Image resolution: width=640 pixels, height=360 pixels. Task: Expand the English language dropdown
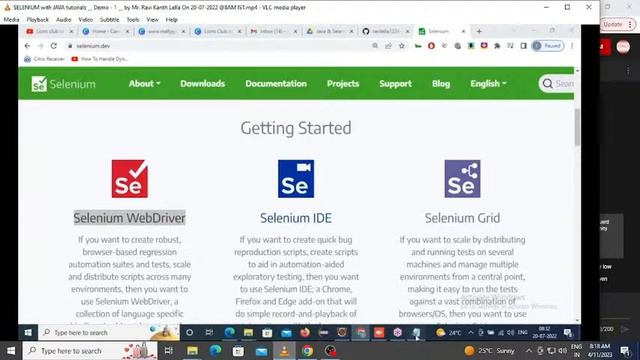pyautogui.click(x=488, y=84)
